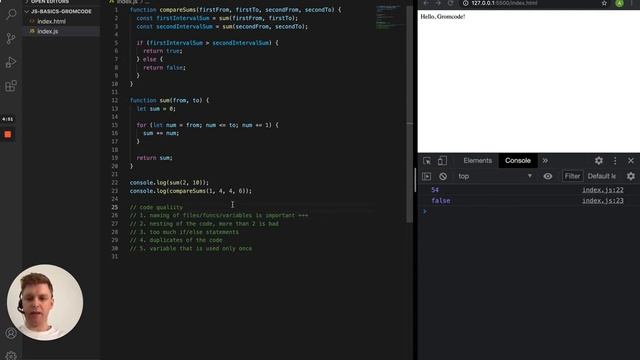The height and width of the screenshot is (360, 640).
Task: Open DevTools settings gear
Action: click(598, 161)
